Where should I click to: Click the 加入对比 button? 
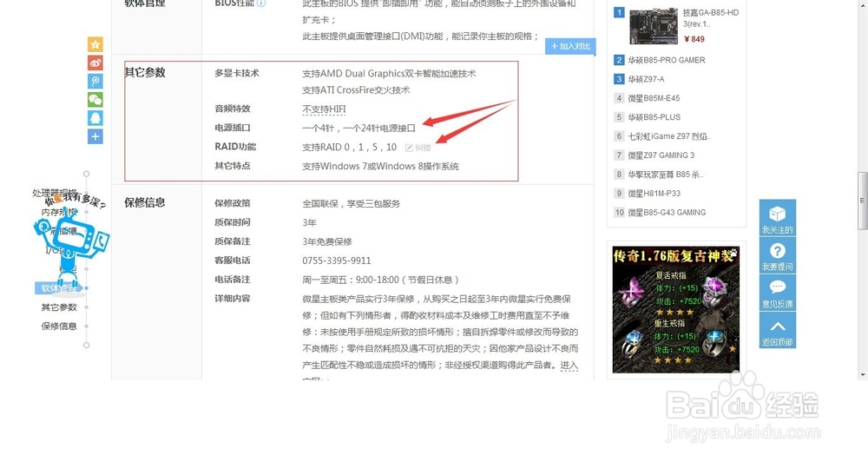570,47
